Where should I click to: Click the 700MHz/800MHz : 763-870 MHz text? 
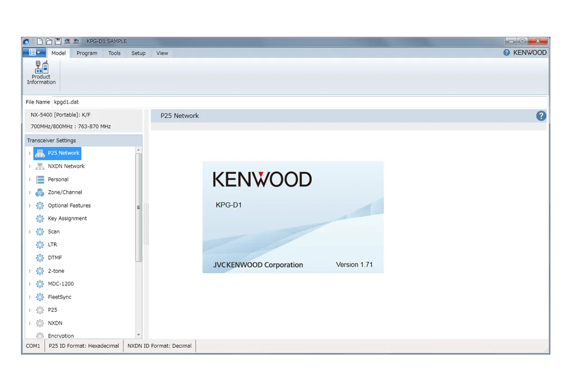71,127
